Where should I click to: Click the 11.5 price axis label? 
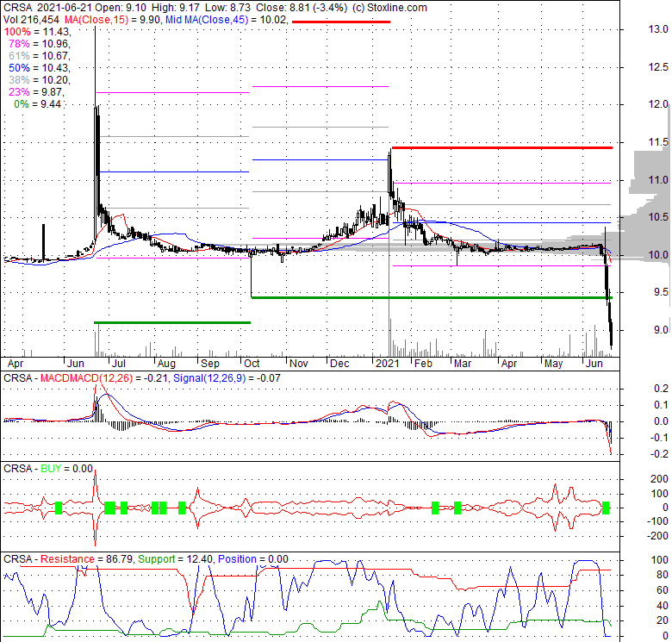tap(658, 142)
